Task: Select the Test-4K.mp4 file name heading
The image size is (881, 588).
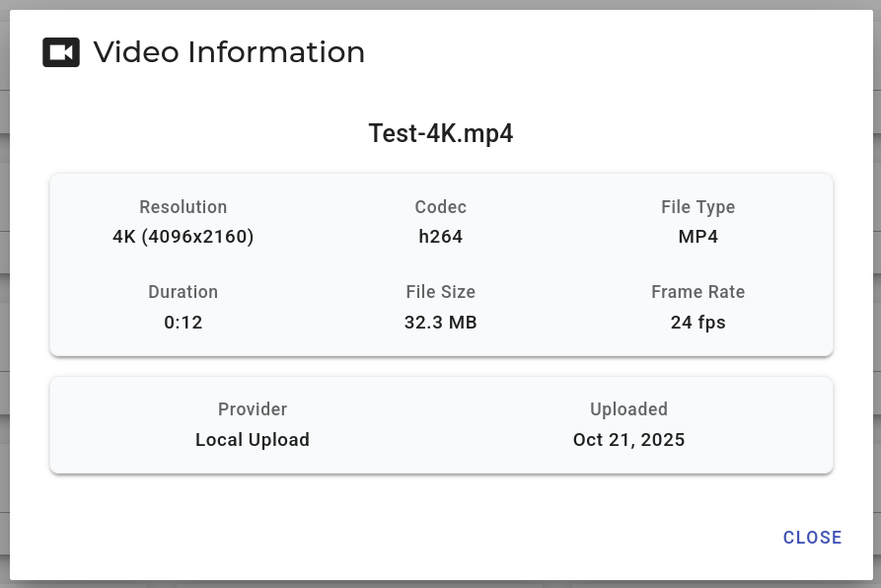Action: tap(441, 133)
